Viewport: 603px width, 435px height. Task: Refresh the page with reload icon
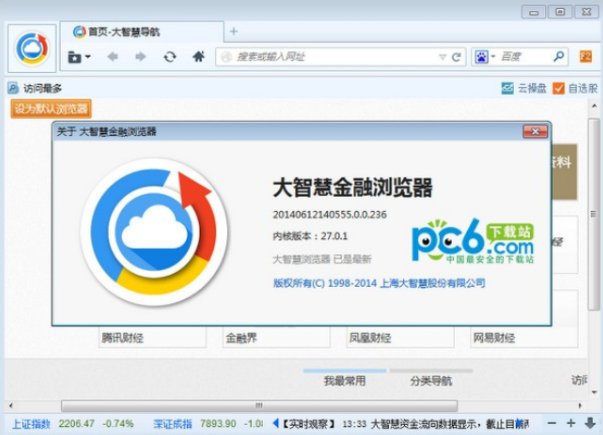[x=170, y=57]
